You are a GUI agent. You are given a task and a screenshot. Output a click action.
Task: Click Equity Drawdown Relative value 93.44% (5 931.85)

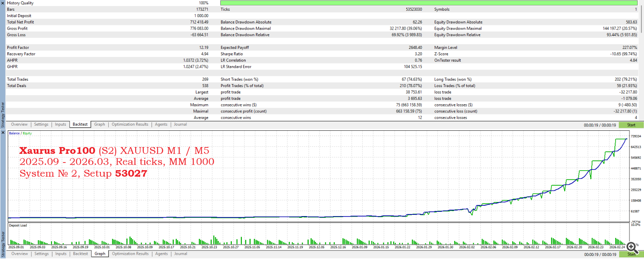click(x=622, y=35)
